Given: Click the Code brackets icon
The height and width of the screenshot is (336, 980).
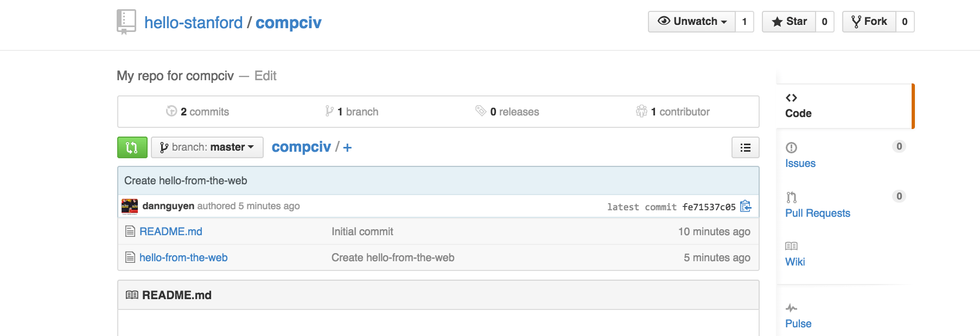Looking at the screenshot, I should point(791,98).
